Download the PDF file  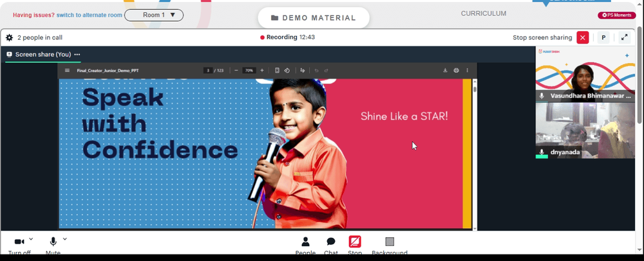[445, 71]
